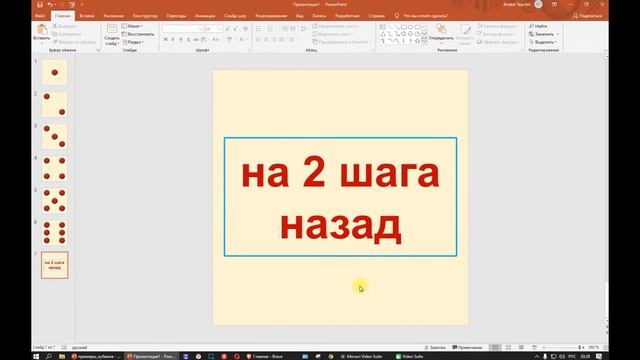
Task: Click the lightbulb 'Что вы хотите сделать' icon
Action: tap(397, 16)
